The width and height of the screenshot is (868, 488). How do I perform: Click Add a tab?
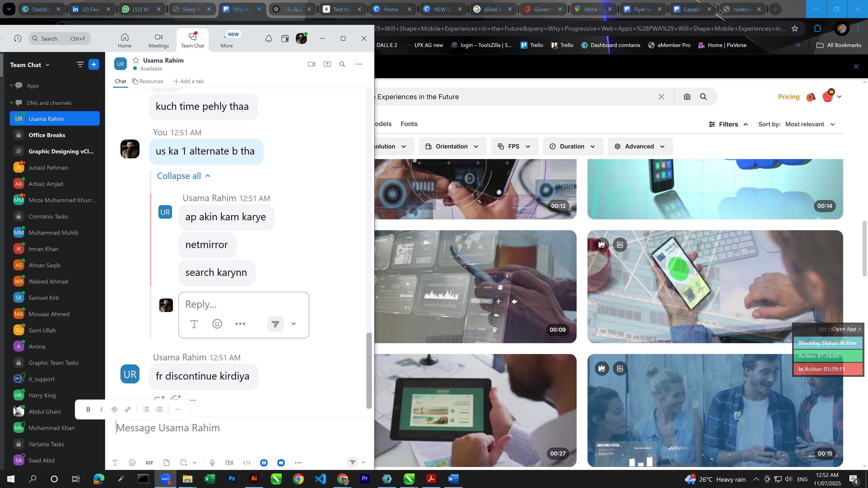188,81
